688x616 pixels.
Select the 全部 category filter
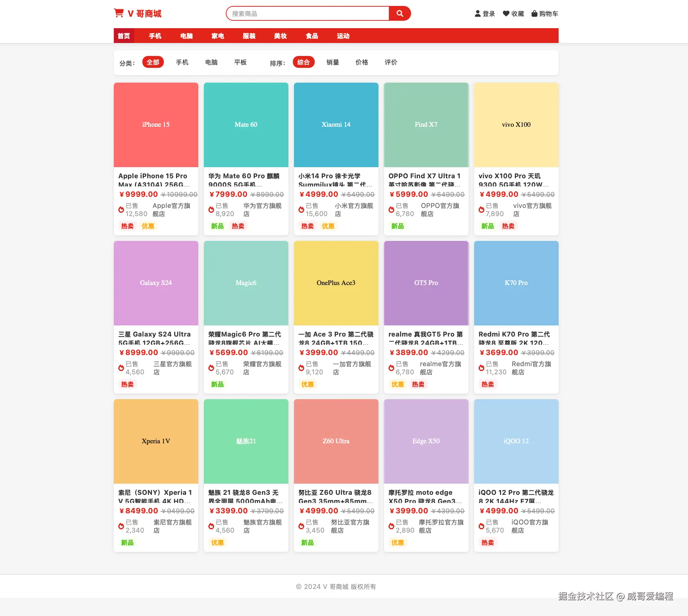(153, 62)
